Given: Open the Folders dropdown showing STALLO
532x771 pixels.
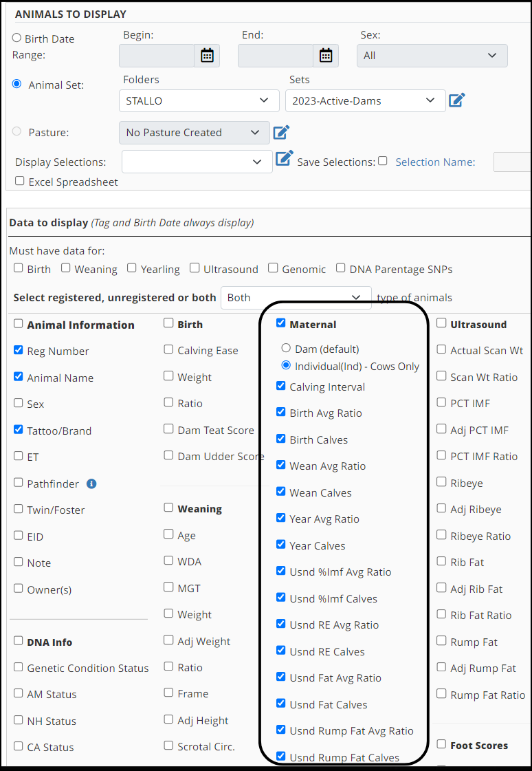Looking at the screenshot, I should point(199,101).
